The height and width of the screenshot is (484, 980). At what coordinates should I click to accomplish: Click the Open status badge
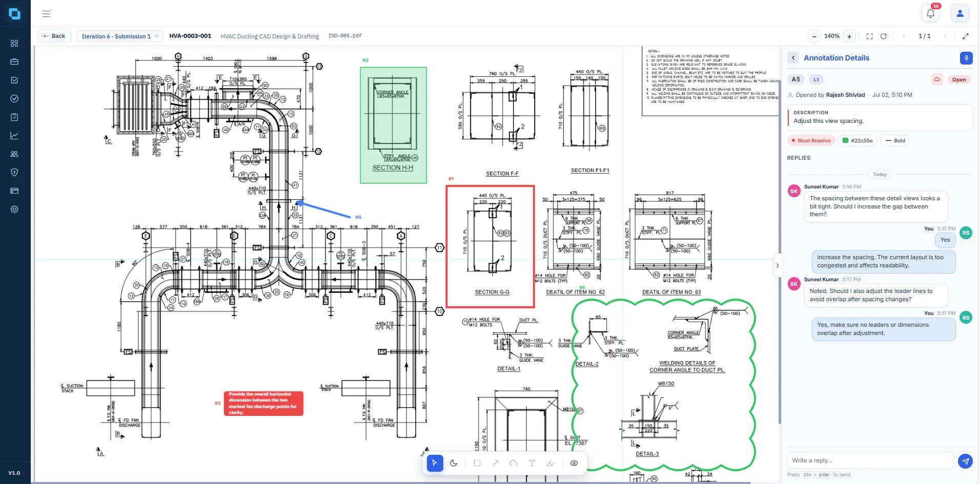click(x=959, y=79)
